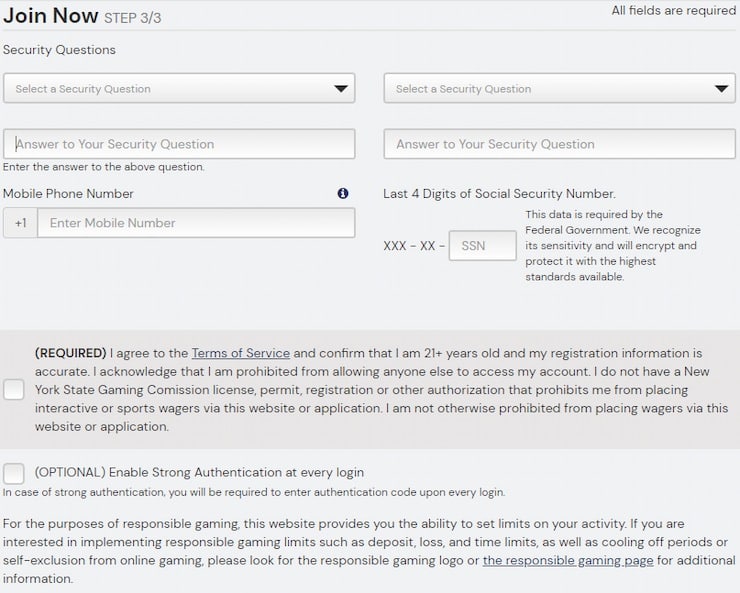Click the mobile phone number info icon
The height and width of the screenshot is (593, 740).
(x=343, y=193)
